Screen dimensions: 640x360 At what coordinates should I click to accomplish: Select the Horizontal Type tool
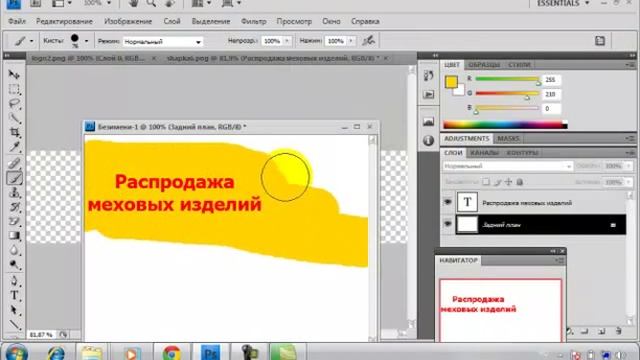pyautogui.click(x=14, y=295)
